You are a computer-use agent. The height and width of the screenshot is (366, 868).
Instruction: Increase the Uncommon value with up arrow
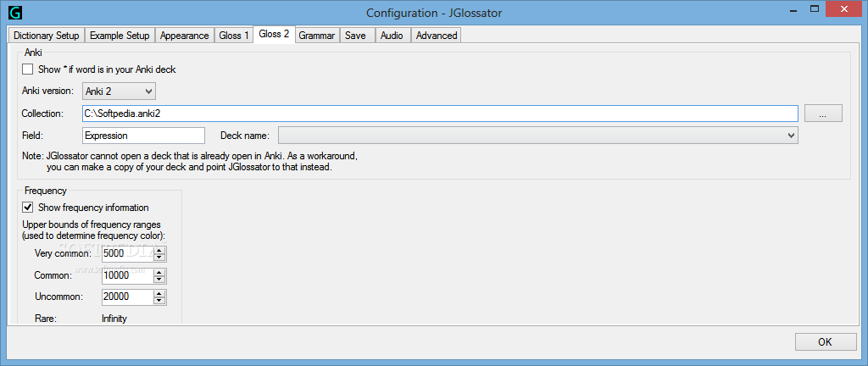pos(160,294)
